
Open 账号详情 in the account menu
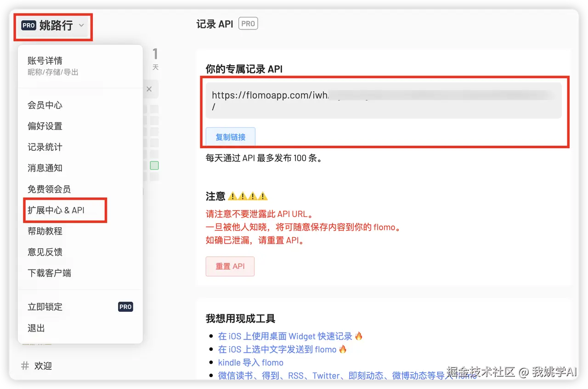click(45, 61)
